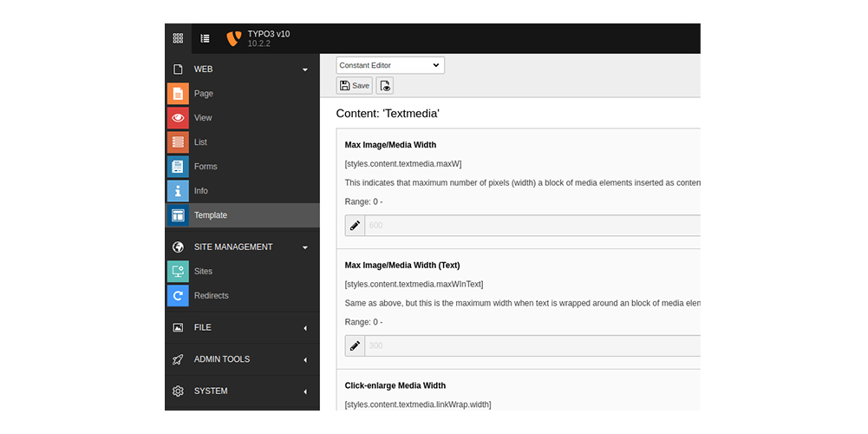The height and width of the screenshot is (434, 868).
Task: Click the module menu grid icon
Action: point(178,38)
